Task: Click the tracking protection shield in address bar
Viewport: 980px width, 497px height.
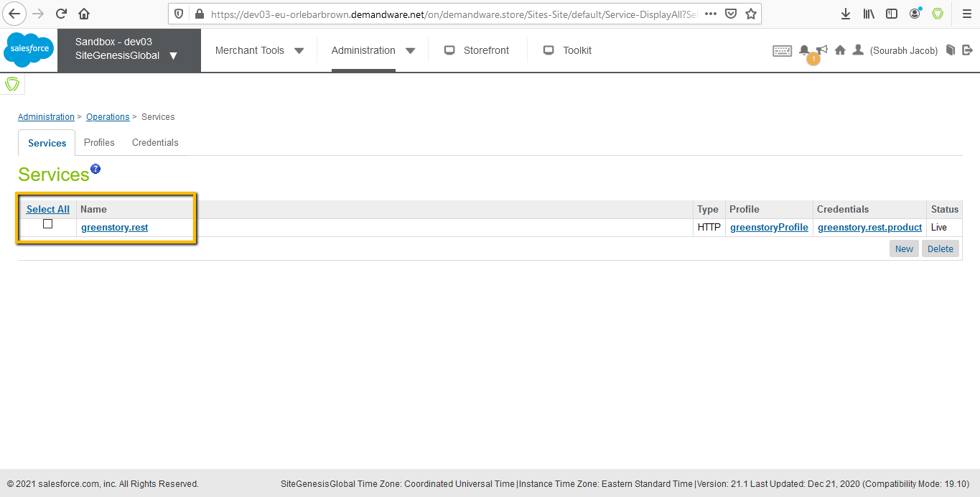Action: click(x=179, y=14)
